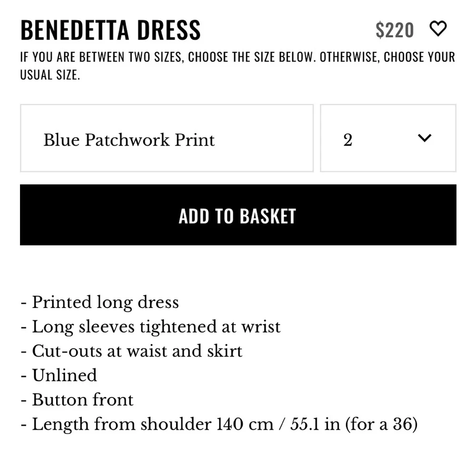This screenshot has width=476, height=476.
Task: Click the Blue Patchwork Print text
Action: pyautogui.click(x=129, y=139)
